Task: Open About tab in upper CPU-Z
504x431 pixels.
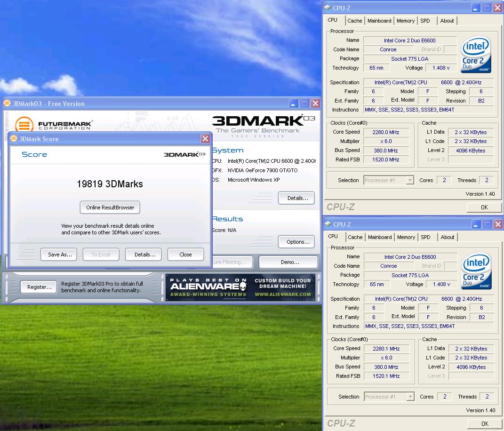Action: point(447,21)
